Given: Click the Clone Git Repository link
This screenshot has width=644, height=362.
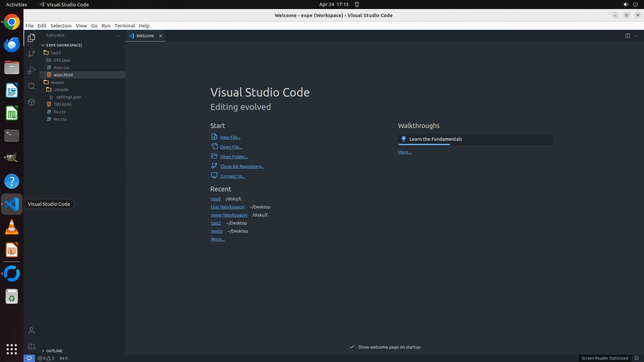Looking at the screenshot, I should click(242, 167).
